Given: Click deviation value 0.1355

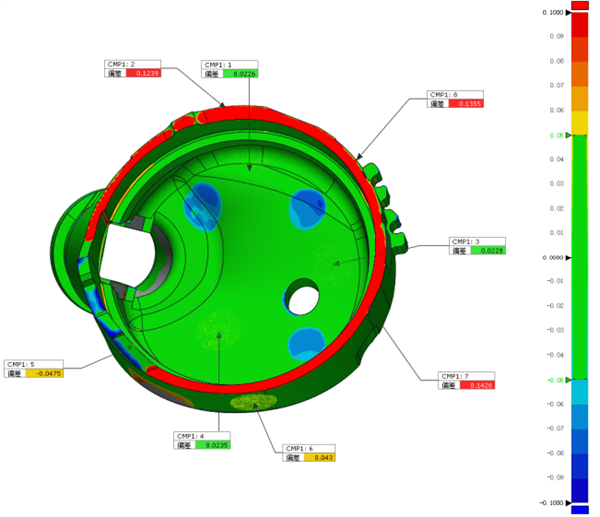Looking at the screenshot, I should pyautogui.click(x=466, y=104).
